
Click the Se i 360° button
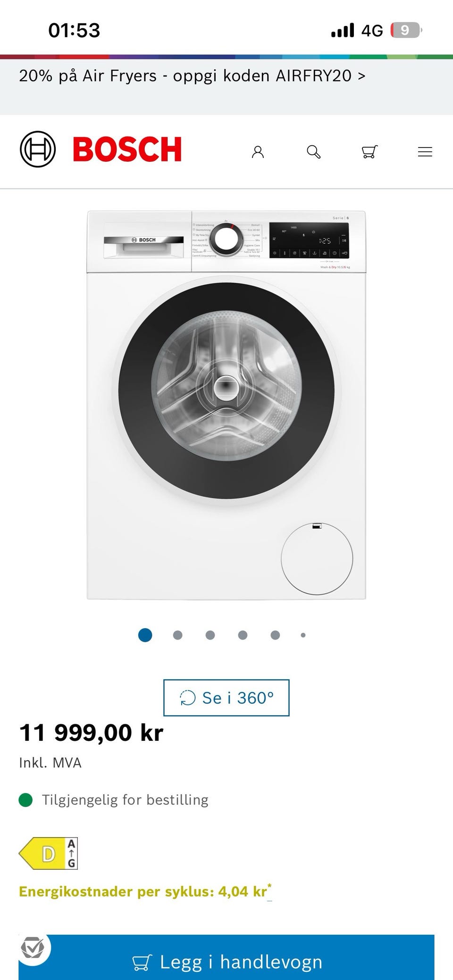click(226, 698)
